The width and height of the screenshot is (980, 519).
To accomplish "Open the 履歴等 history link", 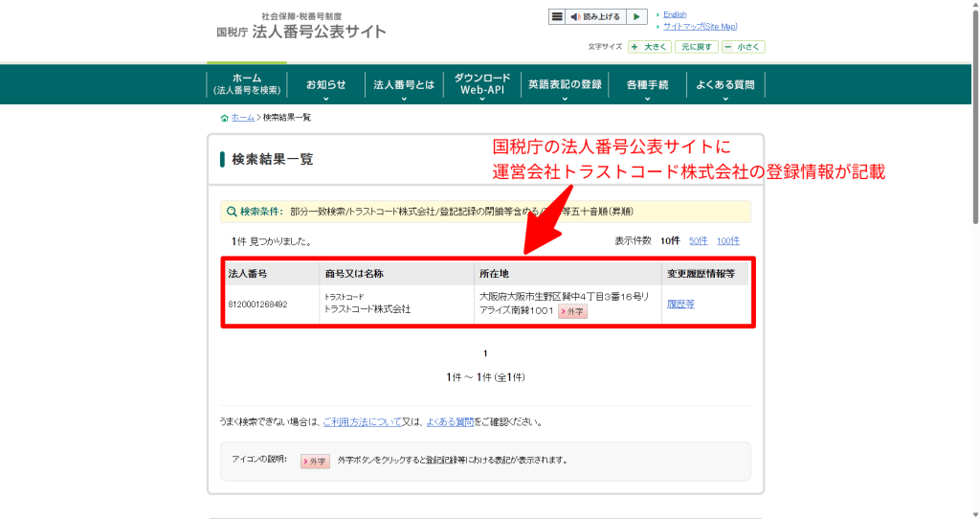I will click(680, 304).
